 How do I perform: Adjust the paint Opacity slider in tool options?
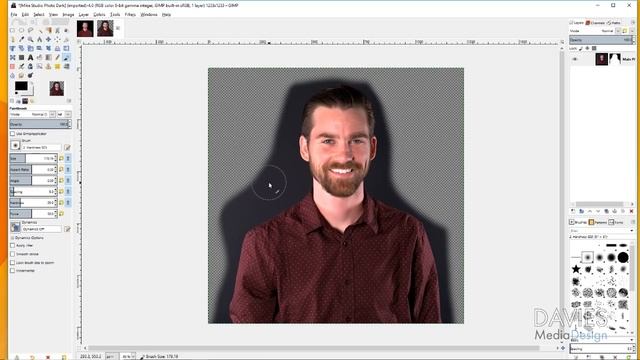point(40,124)
